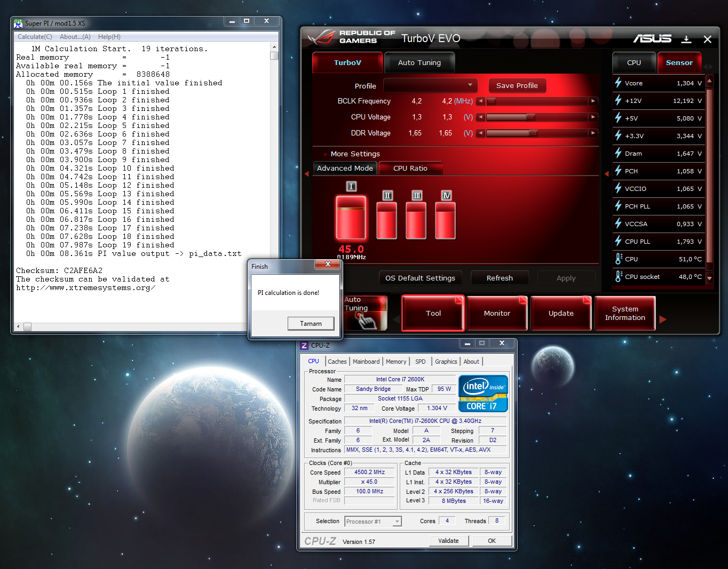Open the CPU tab in the right panel

pos(634,62)
